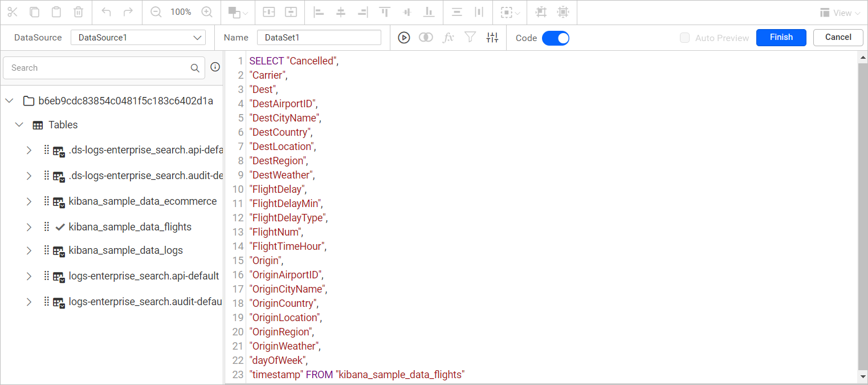
Task: Click the Align middle icon
Action: point(407,12)
